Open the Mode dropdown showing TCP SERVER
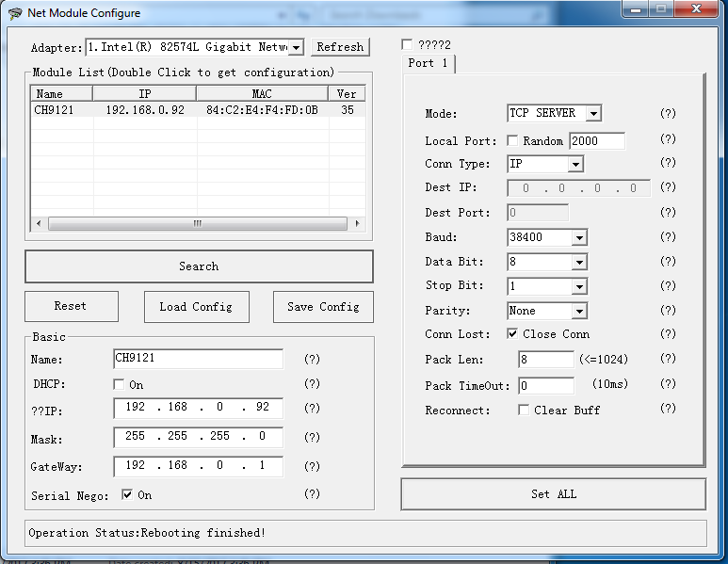Screen dimensions: 728x564 pyautogui.click(x=593, y=113)
